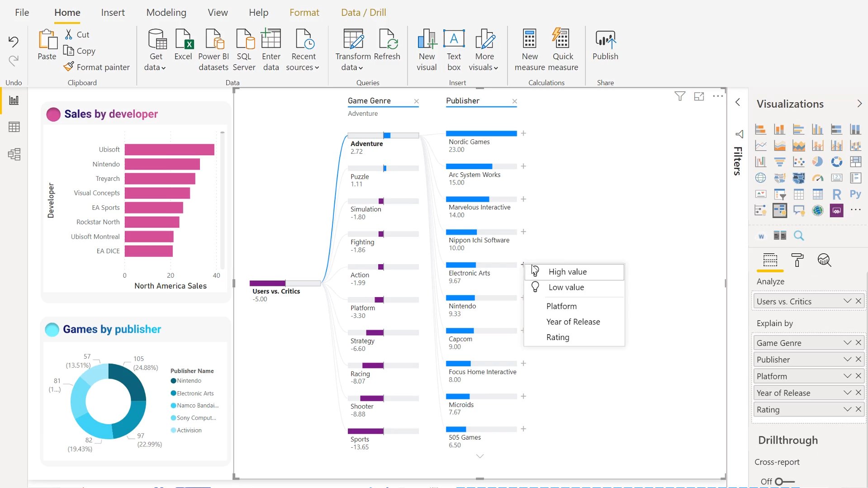Remove Platform from Explain by
The height and width of the screenshot is (488, 868).
858,376
